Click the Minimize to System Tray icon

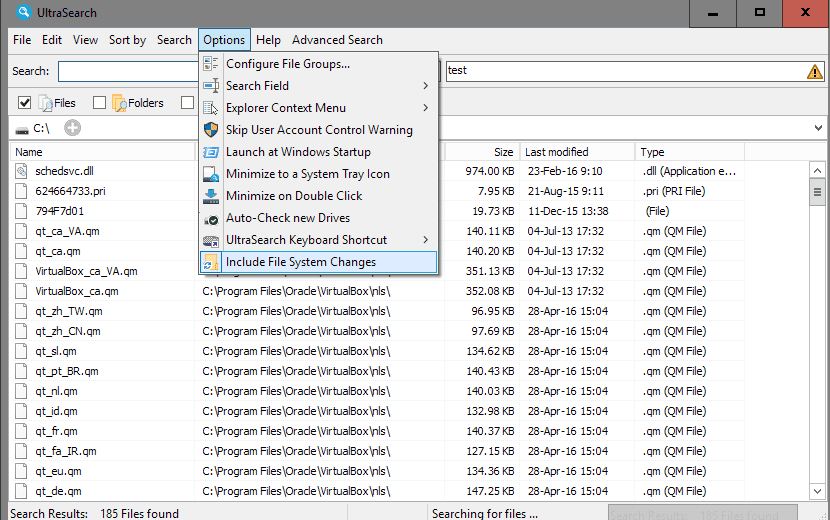[211, 174]
